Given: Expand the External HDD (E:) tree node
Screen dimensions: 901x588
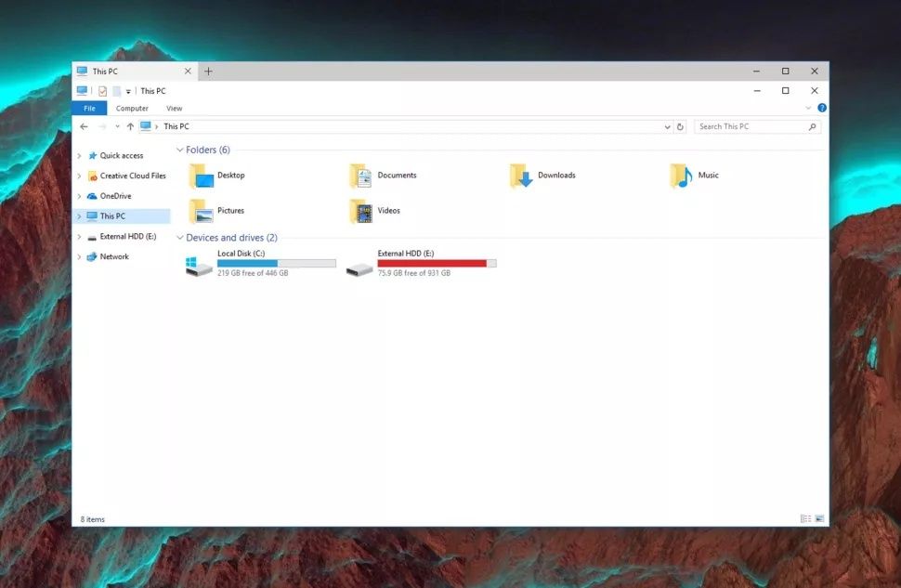Looking at the screenshot, I should 79,237.
